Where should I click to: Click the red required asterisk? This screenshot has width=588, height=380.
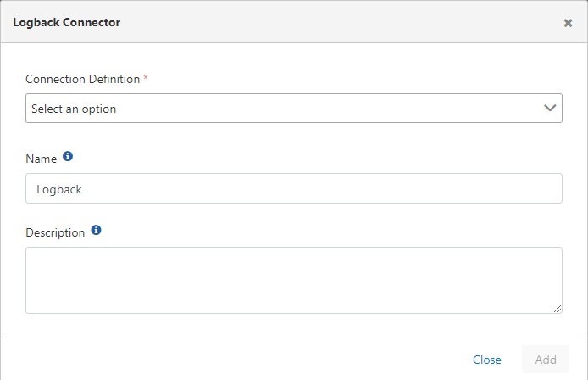point(145,79)
